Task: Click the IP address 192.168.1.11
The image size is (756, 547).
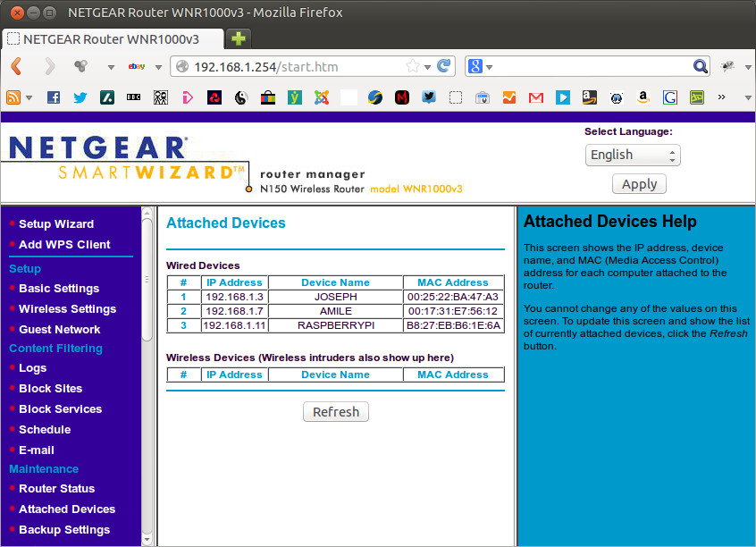Action: tap(234, 325)
